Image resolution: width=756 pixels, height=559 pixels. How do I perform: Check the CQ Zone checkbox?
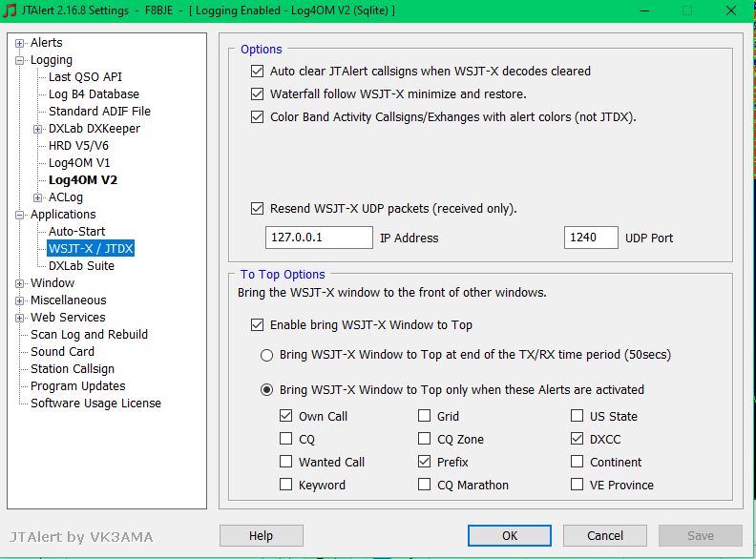424,439
